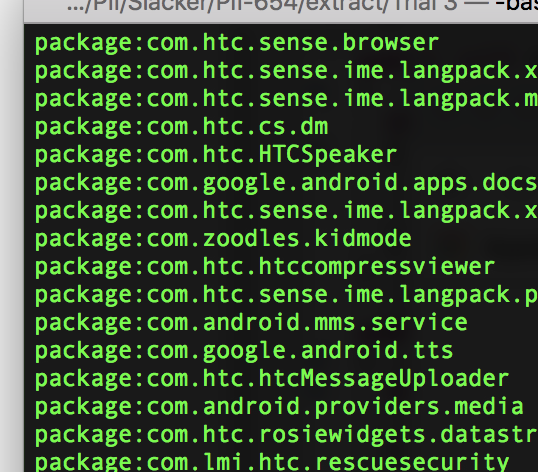Screen dimensions: 538x472
Task: Click the package:com.google.android.apps.docs line
Action: tap(286, 184)
